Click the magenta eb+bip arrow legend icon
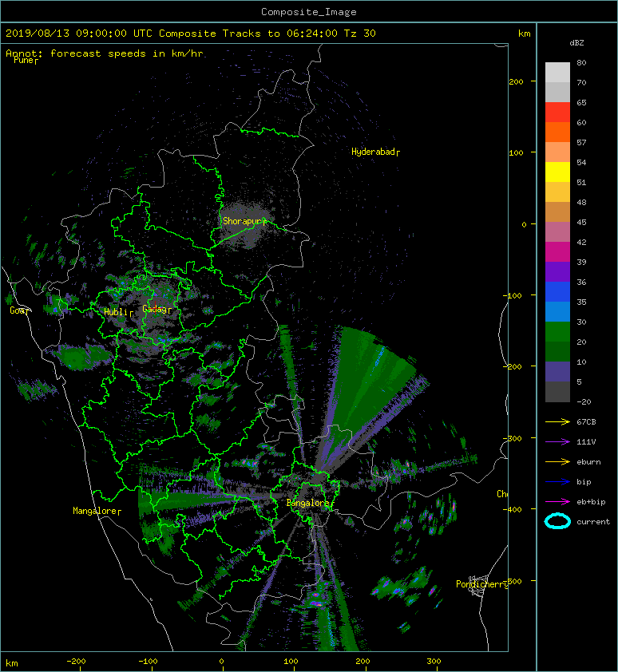618x672 pixels. tap(557, 501)
